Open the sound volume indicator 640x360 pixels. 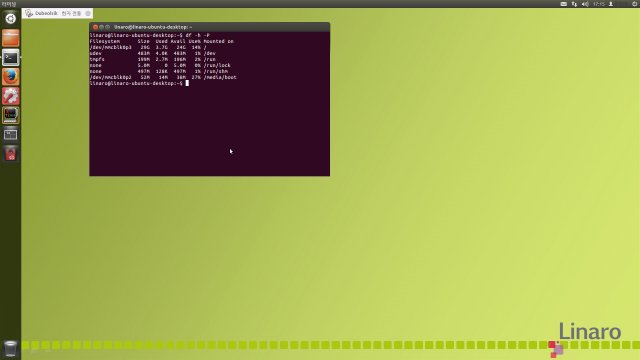pos(585,4)
